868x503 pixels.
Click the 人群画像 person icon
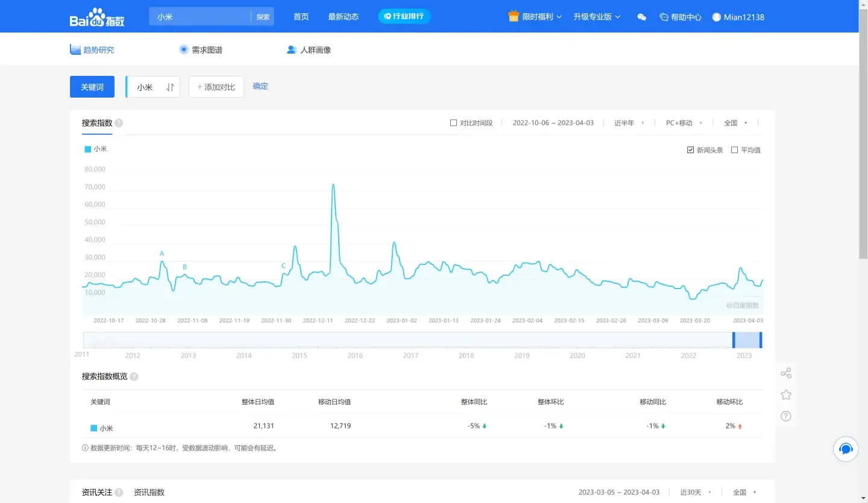pos(292,49)
